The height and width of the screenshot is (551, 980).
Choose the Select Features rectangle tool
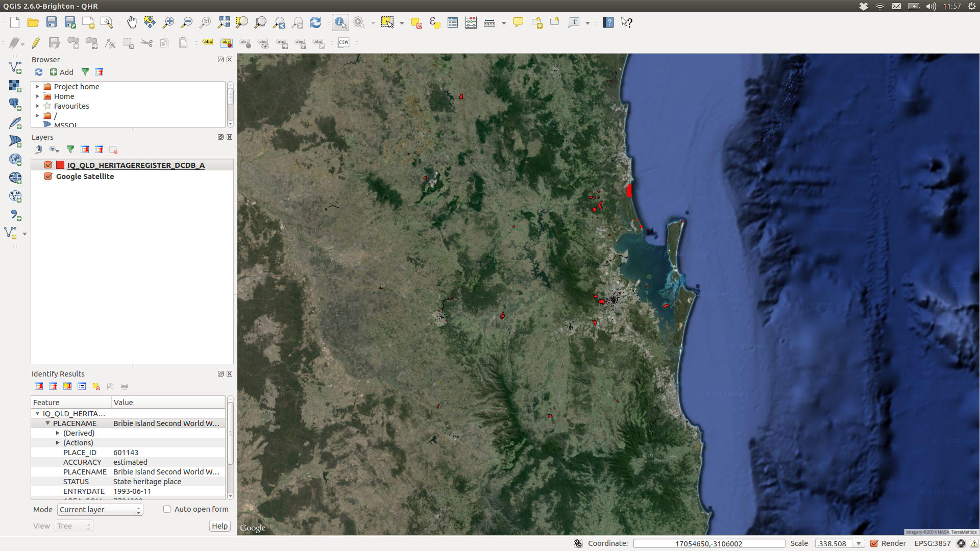tap(387, 22)
